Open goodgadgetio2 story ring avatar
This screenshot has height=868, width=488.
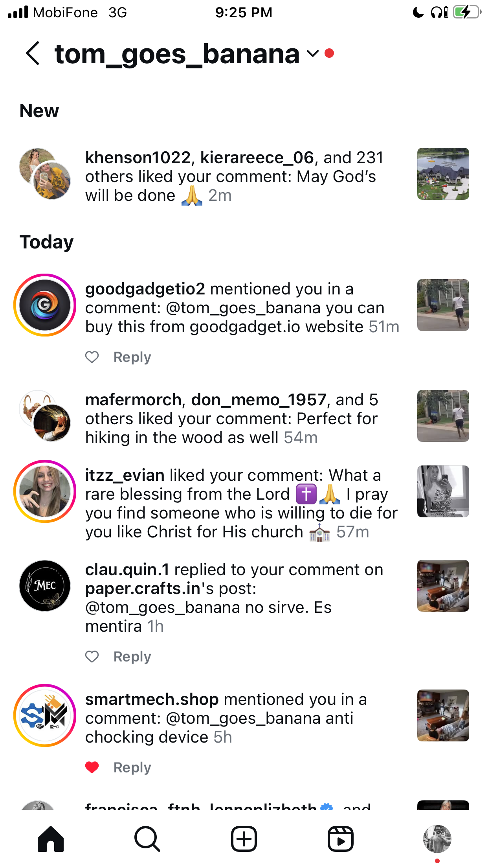(45, 305)
